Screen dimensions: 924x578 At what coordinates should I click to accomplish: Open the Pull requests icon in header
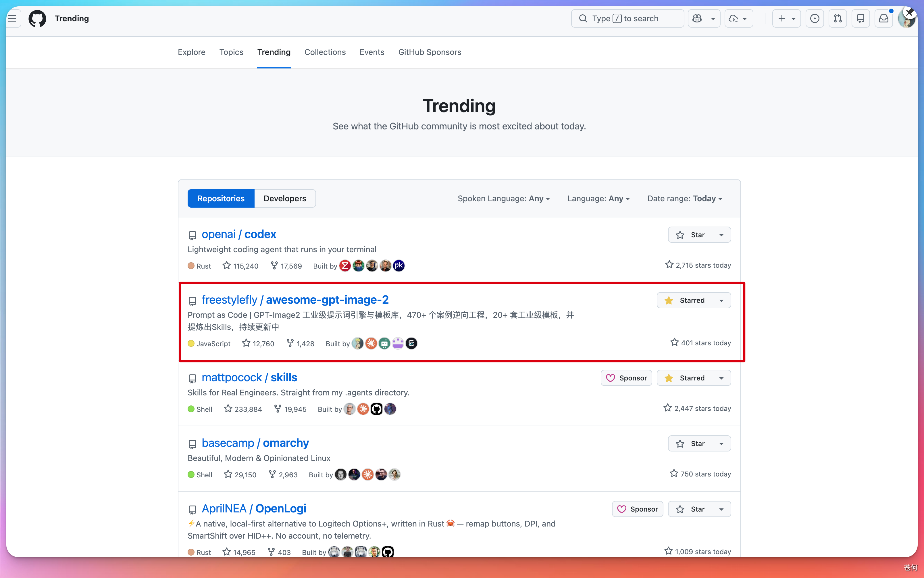(838, 18)
